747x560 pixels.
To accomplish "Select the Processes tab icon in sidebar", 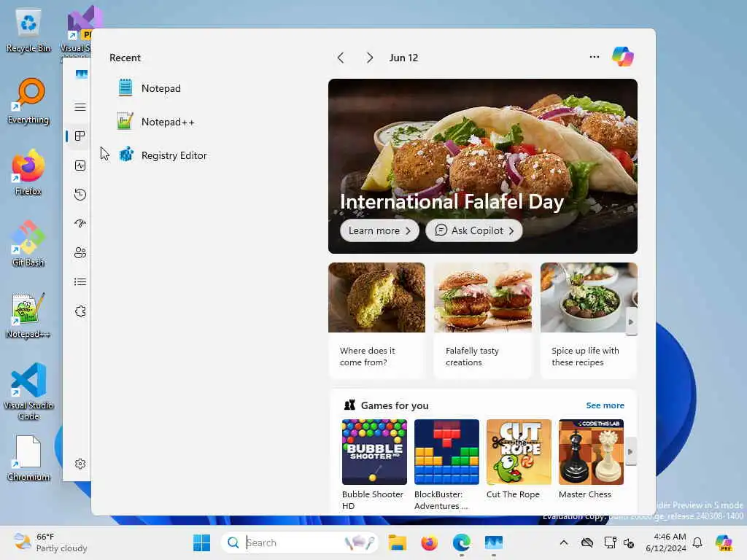I will (x=80, y=136).
